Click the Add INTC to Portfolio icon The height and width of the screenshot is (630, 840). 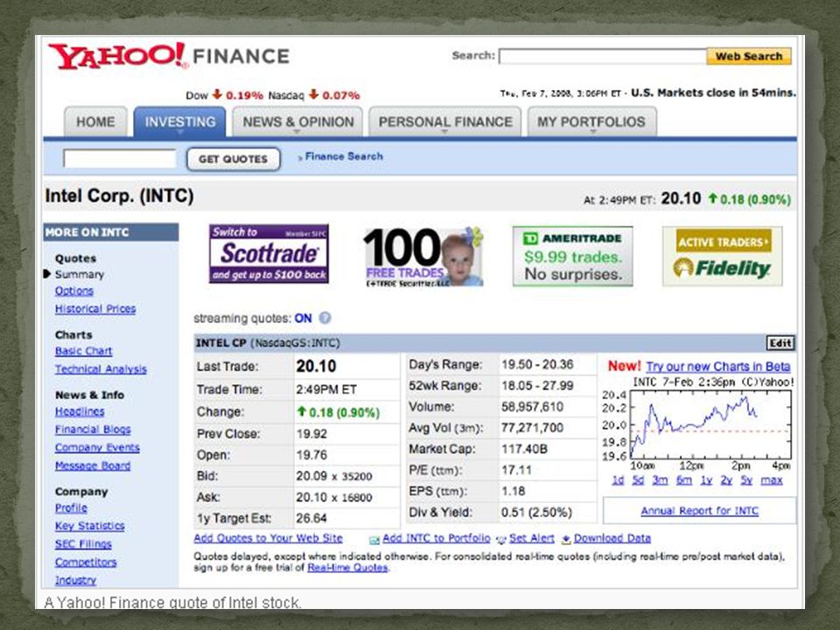[x=374, y=540]
